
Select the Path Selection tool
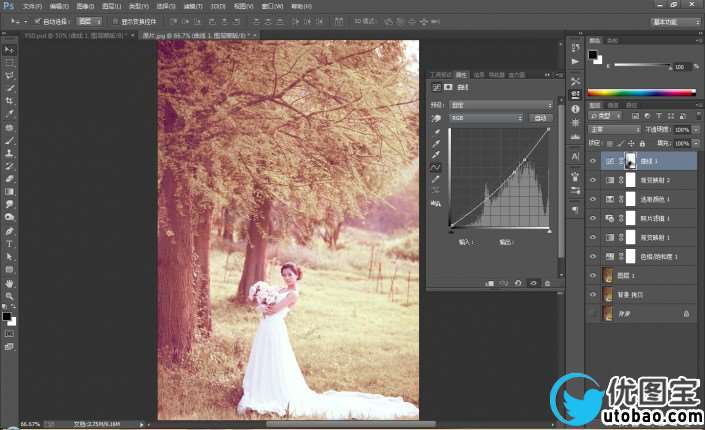[x=9, y=257]
